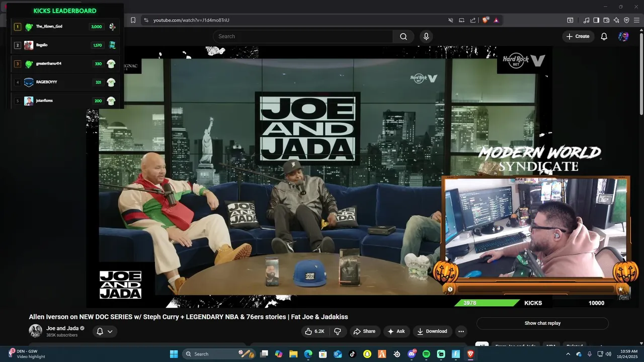Open site settings icon beside the URL
The height and width of the screenshot is (362, 644).
tap(146, 20)
